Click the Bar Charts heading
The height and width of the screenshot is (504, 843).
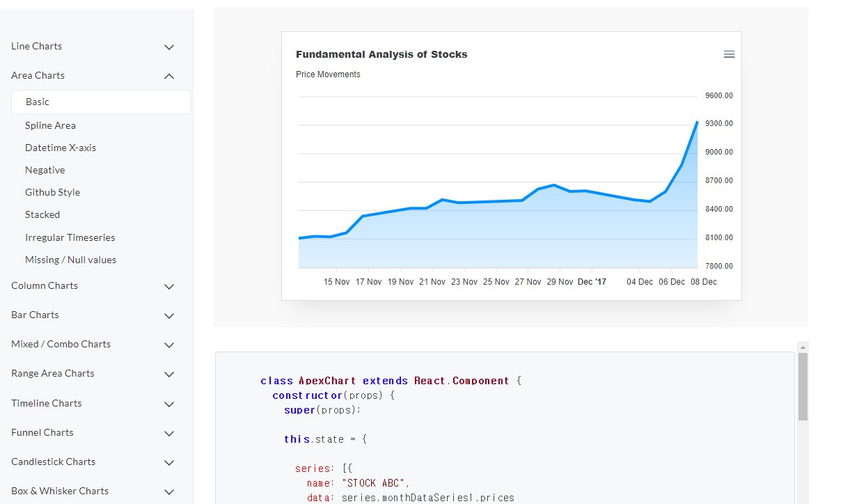tap(36, 315)
